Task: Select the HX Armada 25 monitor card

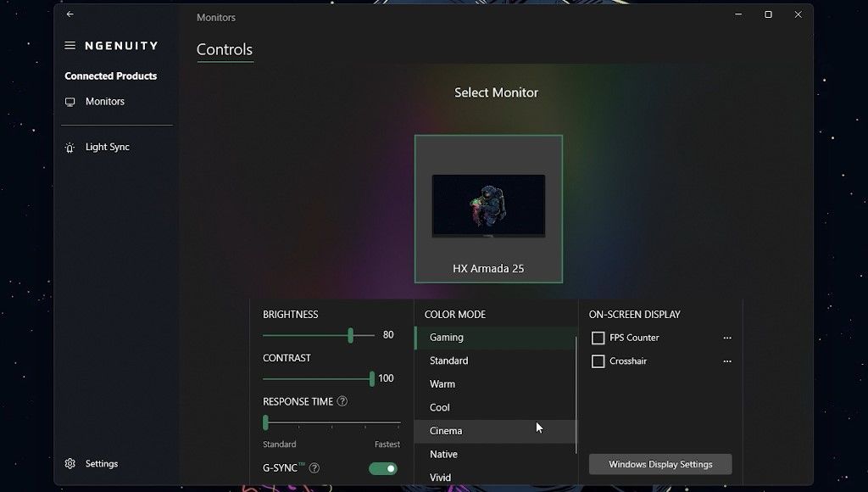Action: click(489, 209)
